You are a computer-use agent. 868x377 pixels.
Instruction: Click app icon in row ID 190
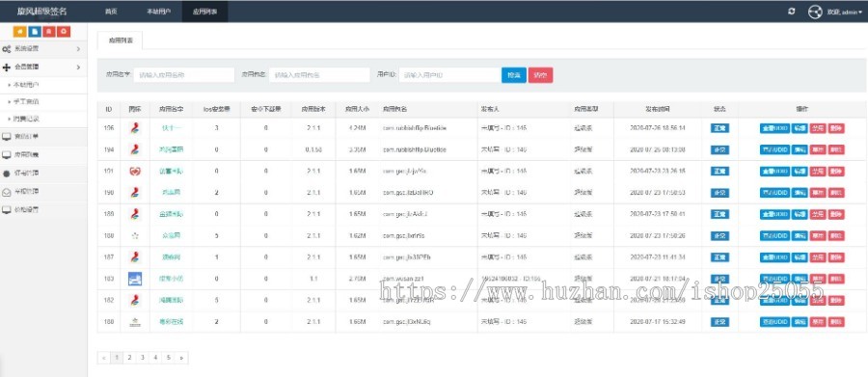(135, 193)
